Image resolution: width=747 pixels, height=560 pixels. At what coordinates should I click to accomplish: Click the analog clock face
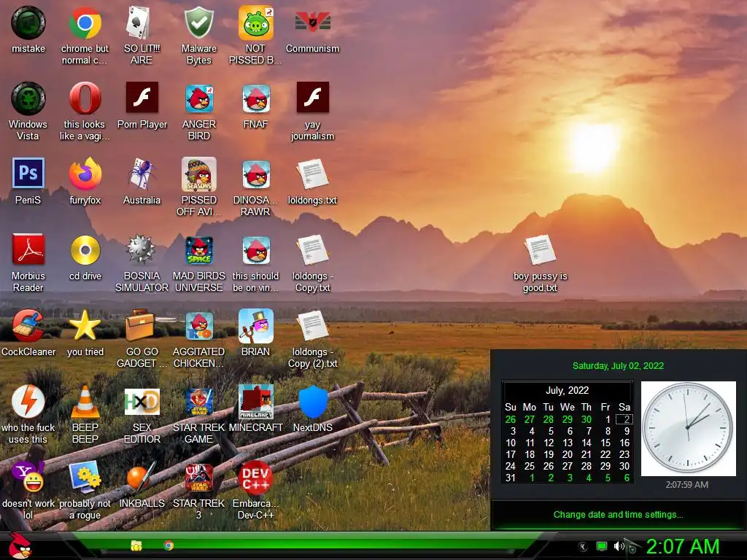click(x=688, y=428)
